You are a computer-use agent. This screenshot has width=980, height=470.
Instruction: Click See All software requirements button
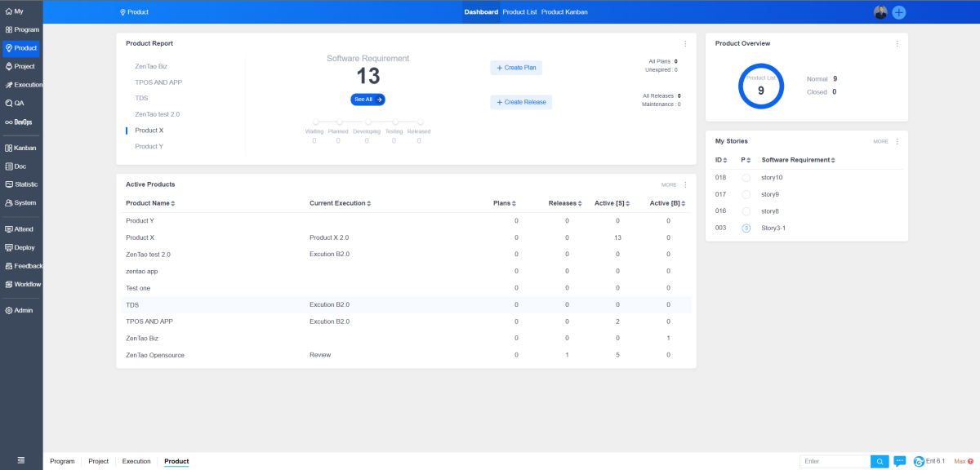(367, 100)
